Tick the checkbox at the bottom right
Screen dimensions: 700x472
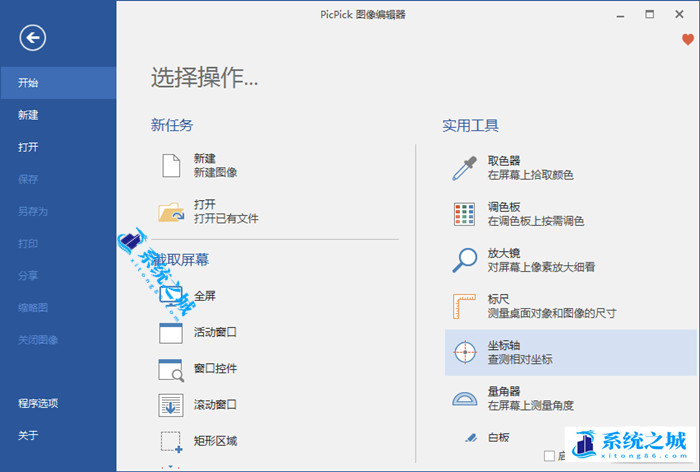(x=550, y=456)
